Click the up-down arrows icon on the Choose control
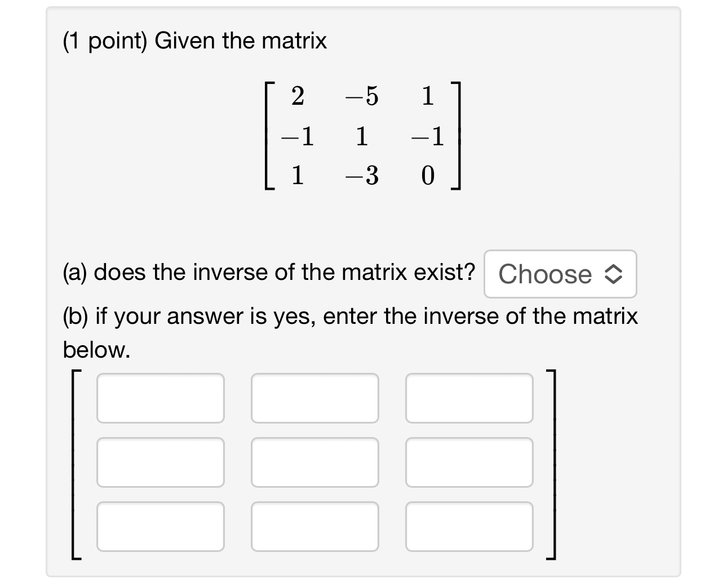727x588 pixels. [614, 274]
